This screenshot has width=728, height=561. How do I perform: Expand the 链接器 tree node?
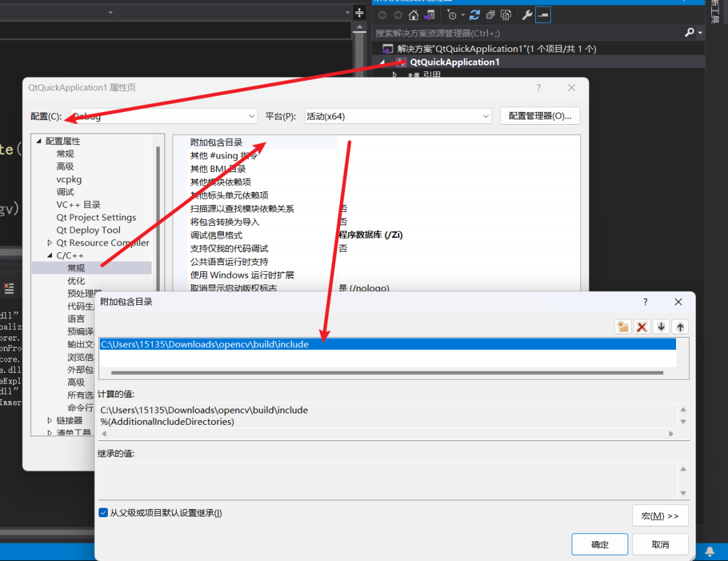point(50,420)
